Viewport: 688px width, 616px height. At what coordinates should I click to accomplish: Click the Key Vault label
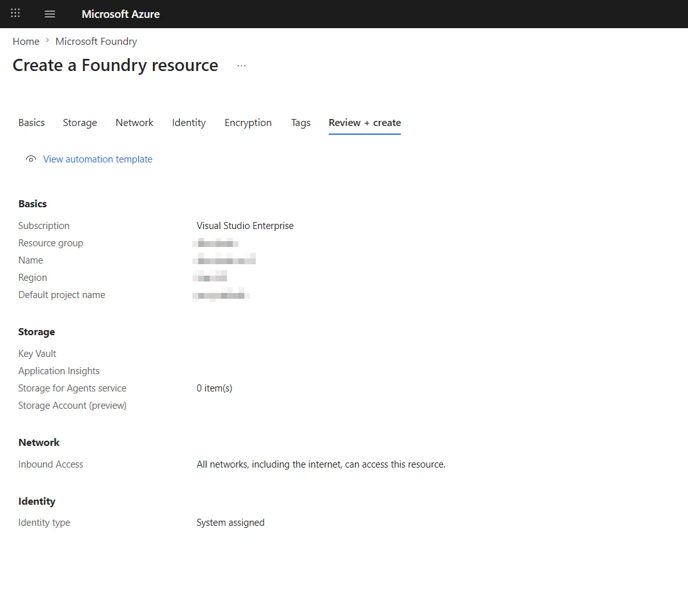pyautogui.click(x=37, y=354)
